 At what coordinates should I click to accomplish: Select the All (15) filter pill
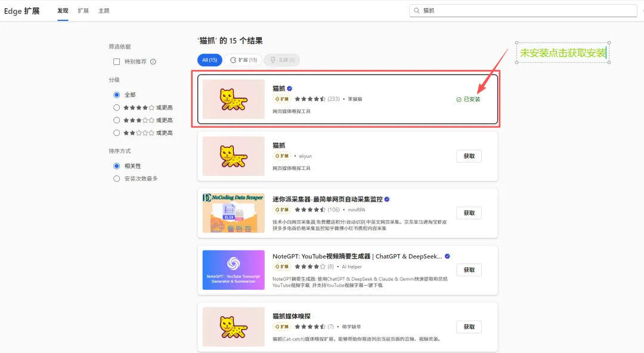coord(209,60)
